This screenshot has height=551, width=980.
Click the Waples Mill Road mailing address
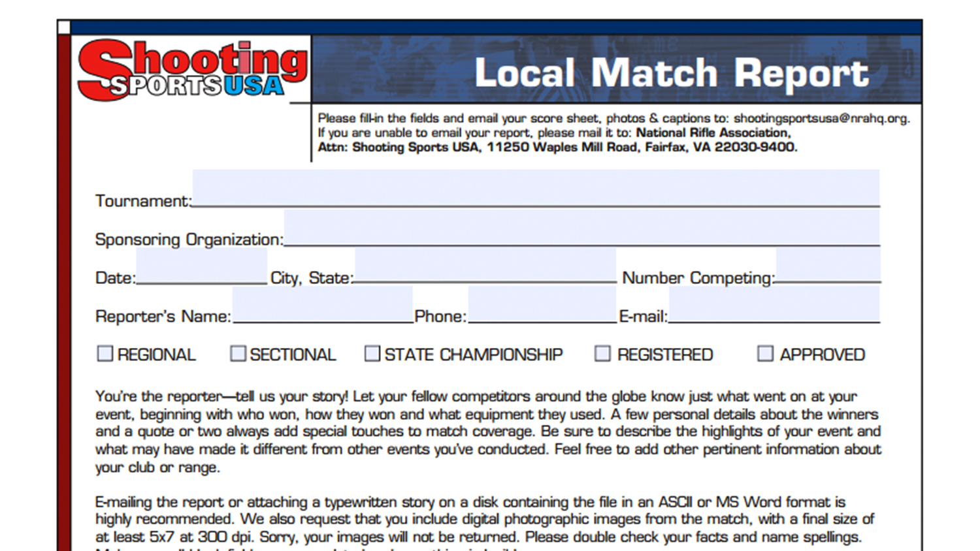coord(574,148)
